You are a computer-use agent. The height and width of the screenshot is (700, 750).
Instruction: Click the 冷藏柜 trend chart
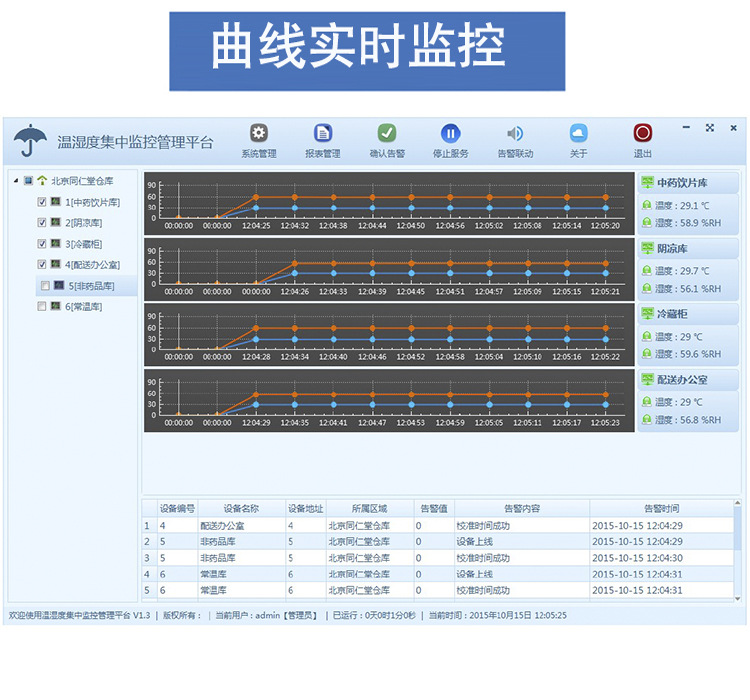point(389,334)
